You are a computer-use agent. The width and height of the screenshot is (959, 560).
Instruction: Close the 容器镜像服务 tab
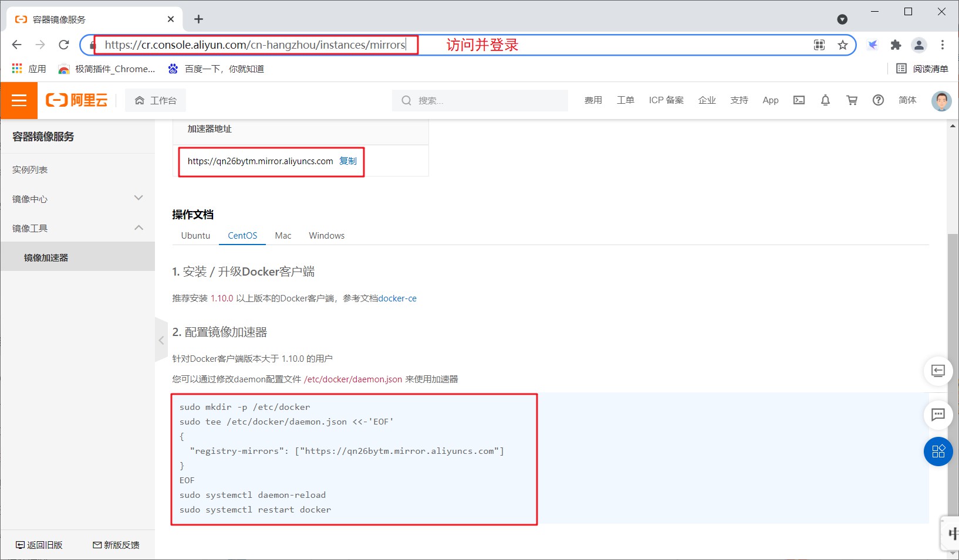click(x=171, y=19)
